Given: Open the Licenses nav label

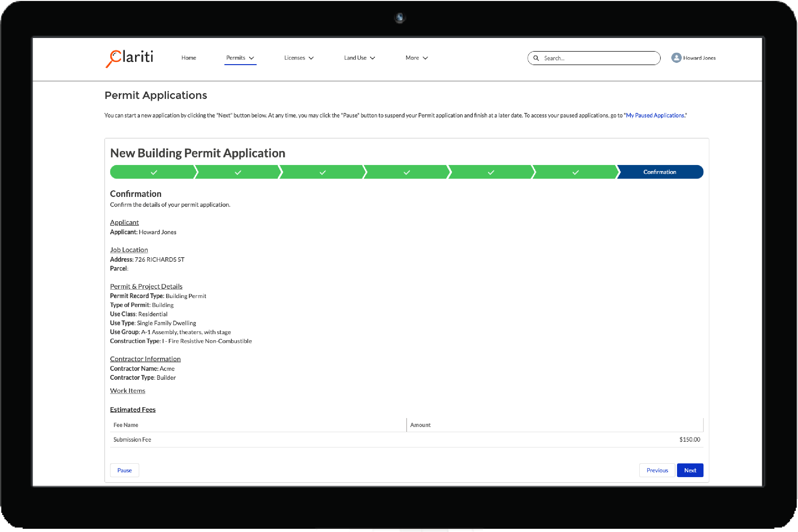Looking at the screenshot, I should 295,58.
